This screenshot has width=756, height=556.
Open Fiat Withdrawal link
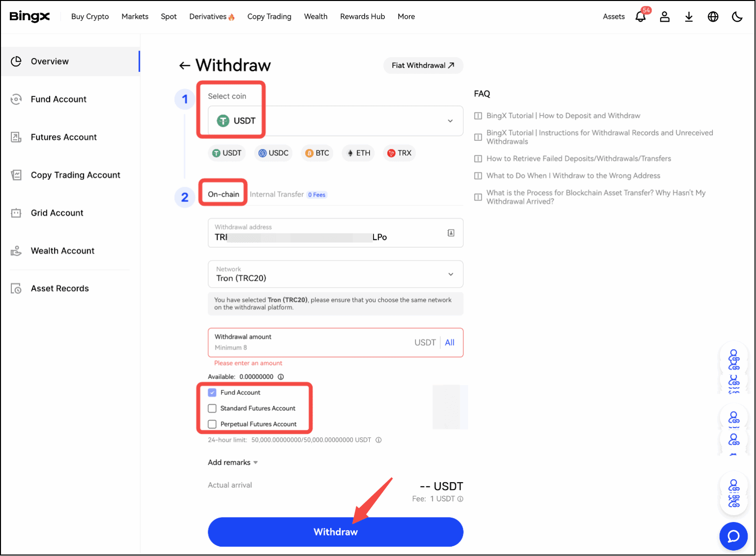(x=422, y=65)
